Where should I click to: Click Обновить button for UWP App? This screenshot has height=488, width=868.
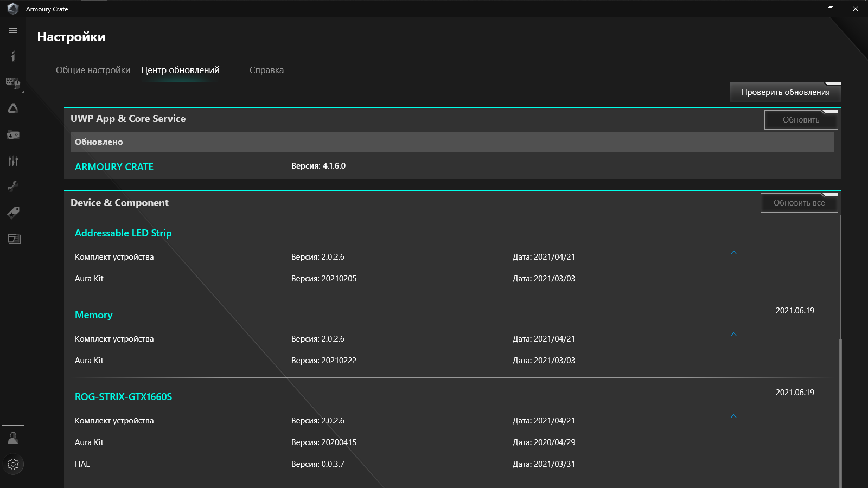coord(801,120)
